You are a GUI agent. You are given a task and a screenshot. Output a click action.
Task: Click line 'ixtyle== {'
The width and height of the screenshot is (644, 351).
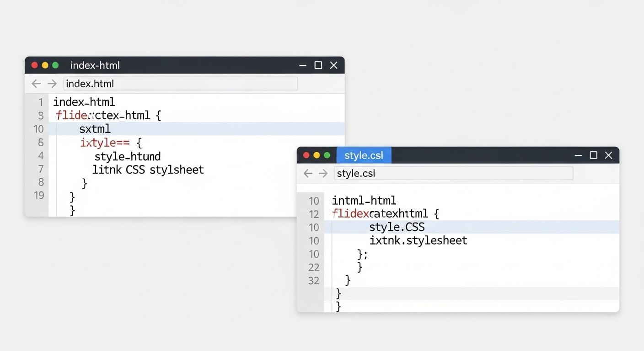coord(111,143)
